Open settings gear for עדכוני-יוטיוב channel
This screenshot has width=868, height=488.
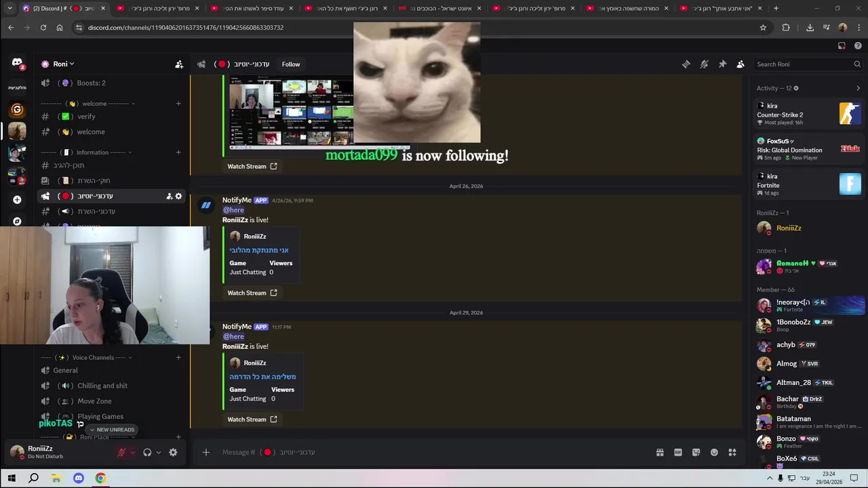(x=178, y=196)
